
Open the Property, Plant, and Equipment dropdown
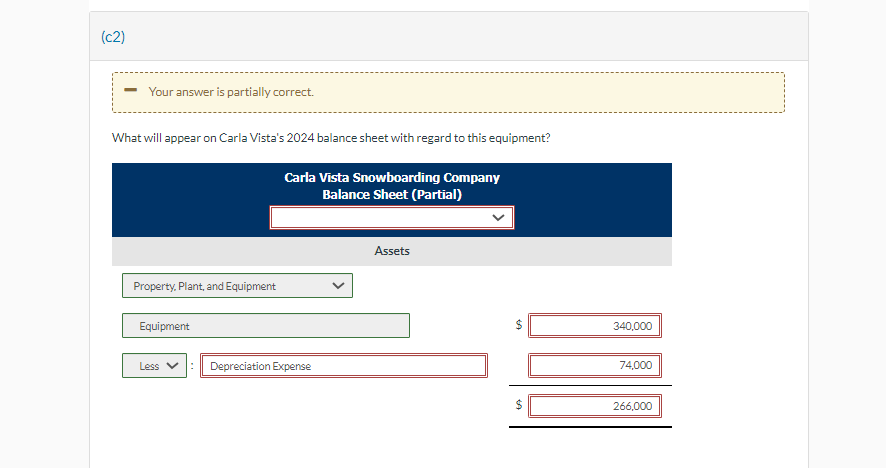pos(237,286)
